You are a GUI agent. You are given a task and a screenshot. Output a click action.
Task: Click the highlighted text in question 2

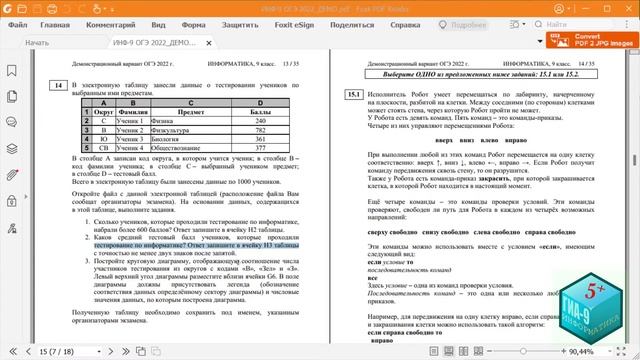196,245
